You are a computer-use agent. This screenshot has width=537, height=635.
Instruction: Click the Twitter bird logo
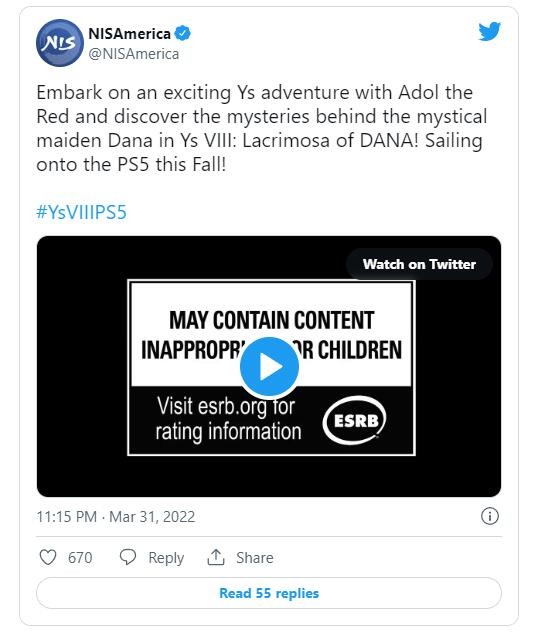(x=489, y=32)
